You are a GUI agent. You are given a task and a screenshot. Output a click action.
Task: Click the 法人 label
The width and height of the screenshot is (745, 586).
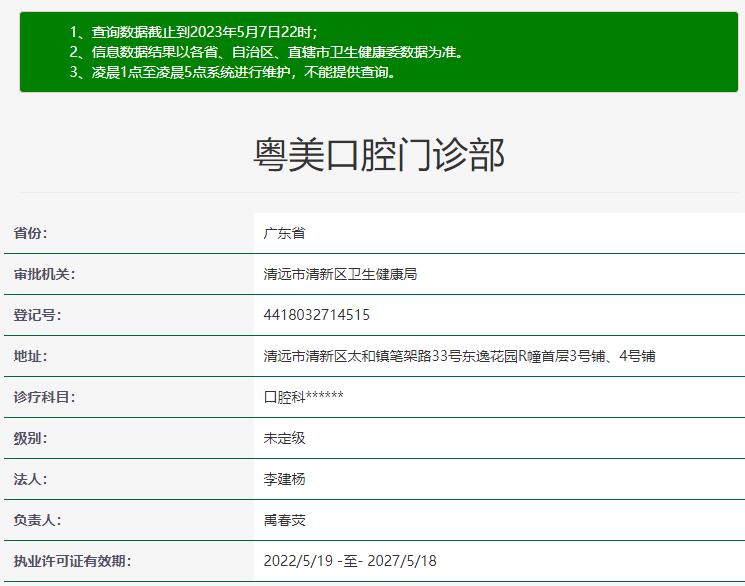click(30, 479)
